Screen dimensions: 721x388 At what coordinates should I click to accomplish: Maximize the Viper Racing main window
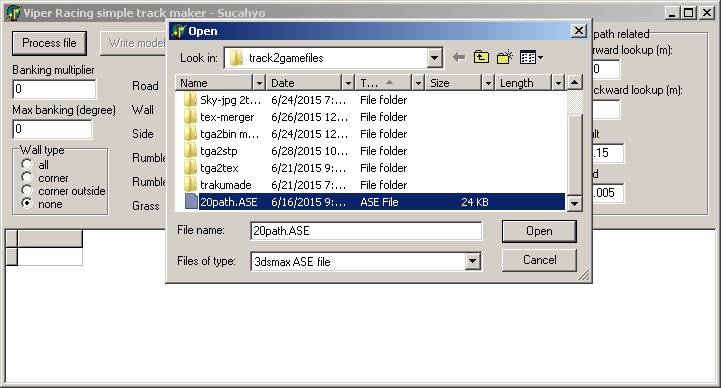click(688, 13)
